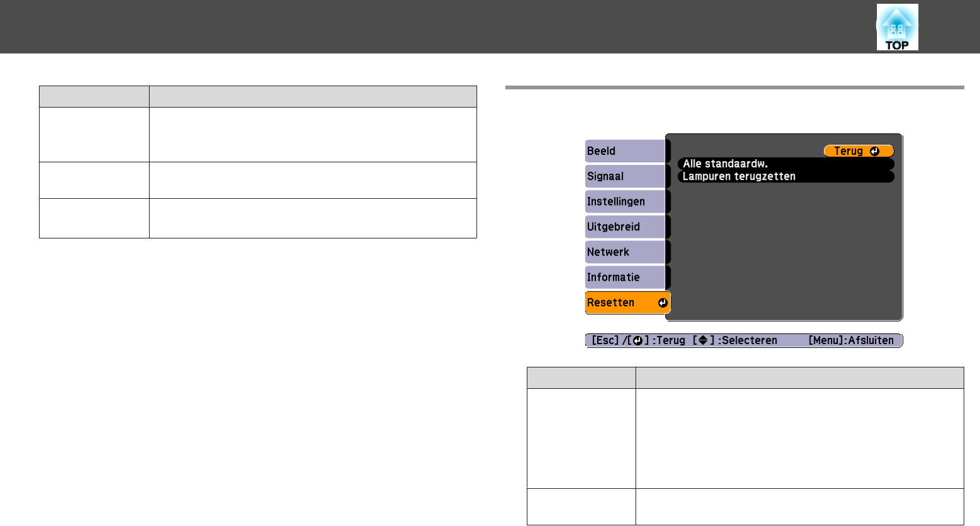The width and height of the screenshot is (980, 526).
Task: Click the [Menu]:Afsluiten hint text
Action: (x=851, y=340)
